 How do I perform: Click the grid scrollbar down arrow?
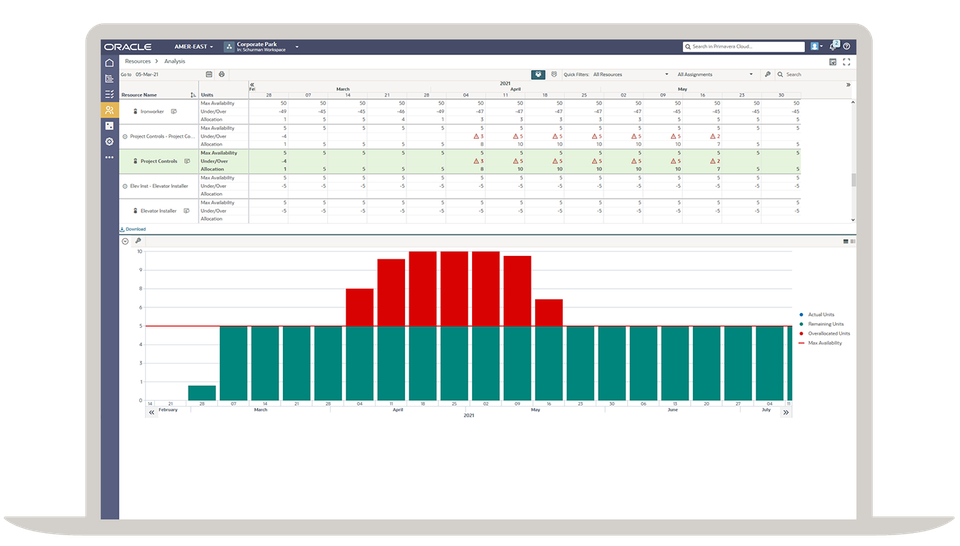point(853,220)
